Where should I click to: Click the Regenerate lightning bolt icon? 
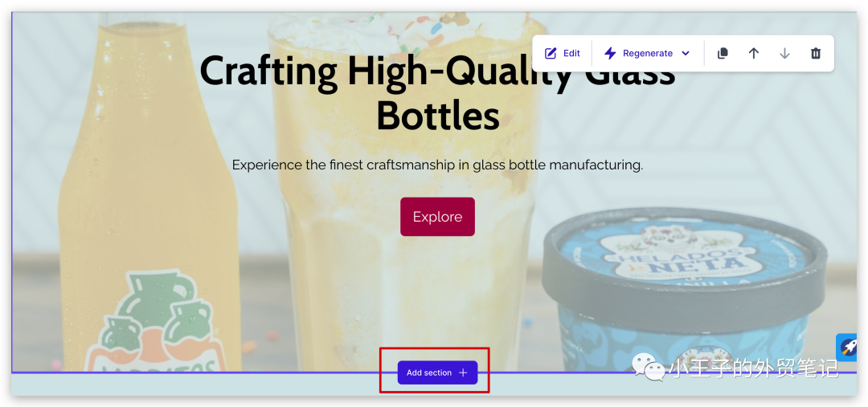point(610,53)
